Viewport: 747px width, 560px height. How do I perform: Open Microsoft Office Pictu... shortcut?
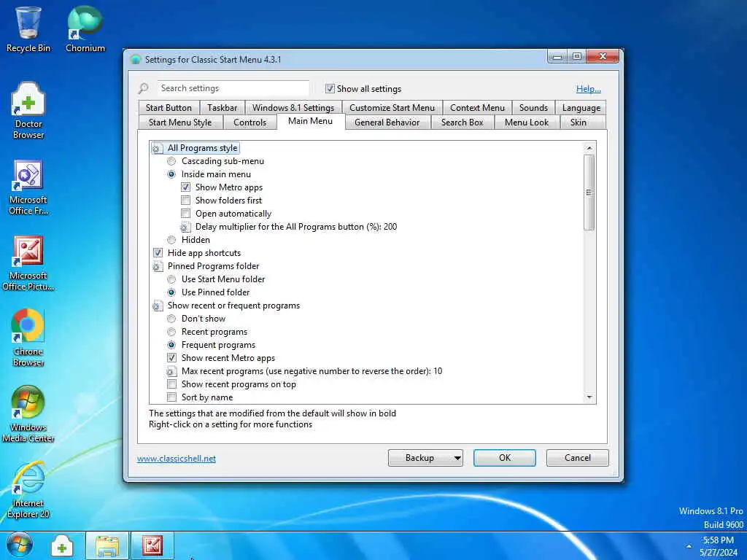(28, 262)
